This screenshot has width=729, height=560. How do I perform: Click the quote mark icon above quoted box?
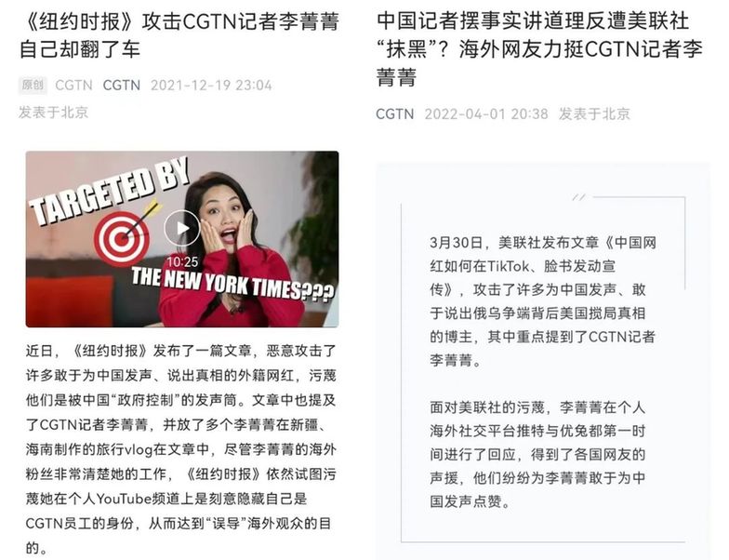tap(578, 197)
